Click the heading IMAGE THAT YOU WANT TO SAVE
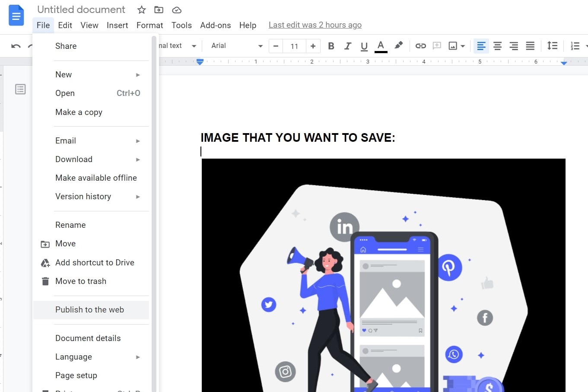Image resolution: width=588 pixels, height=392 pixels. point(298,137)
